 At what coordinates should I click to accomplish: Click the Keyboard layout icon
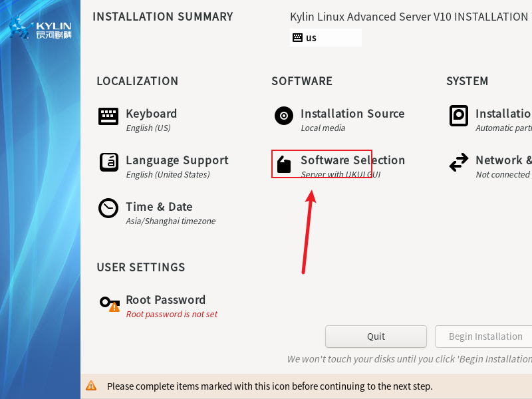point(108,116)
